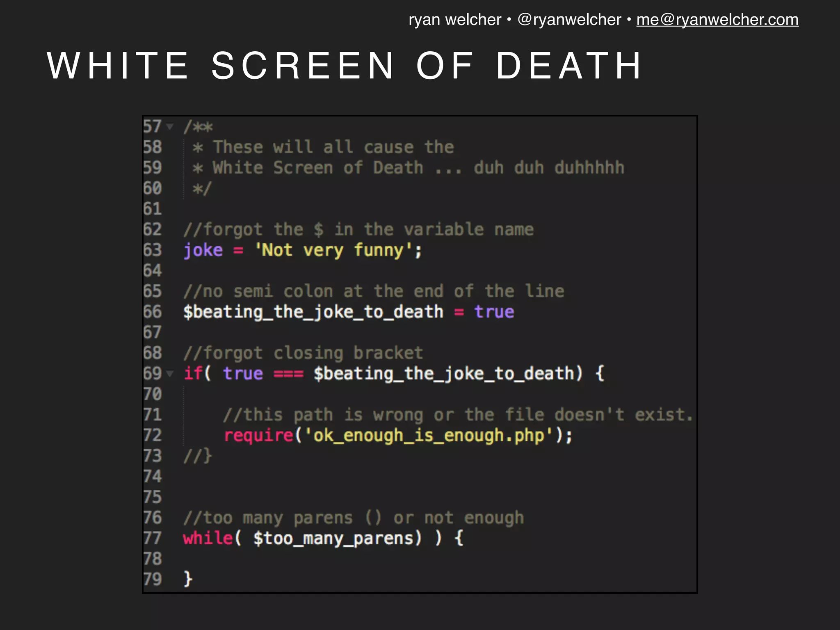Click the comment '//too many parens () or not enough'

click(x=354, y=518)
